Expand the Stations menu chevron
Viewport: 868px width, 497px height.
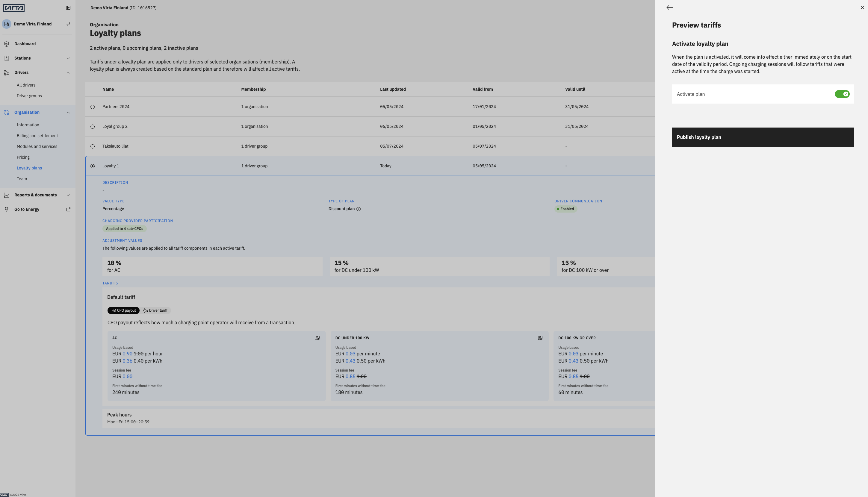68,58
